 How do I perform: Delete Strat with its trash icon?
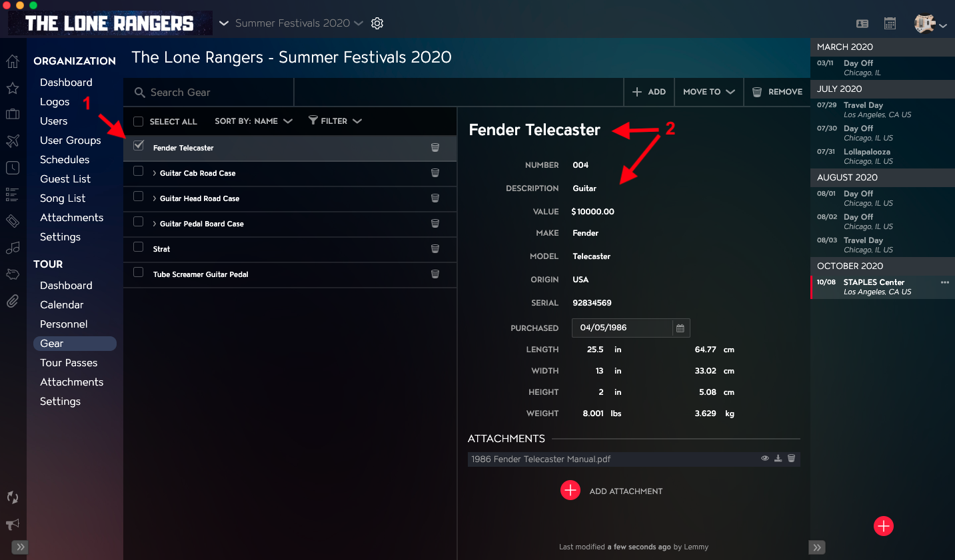click(435, 248)
